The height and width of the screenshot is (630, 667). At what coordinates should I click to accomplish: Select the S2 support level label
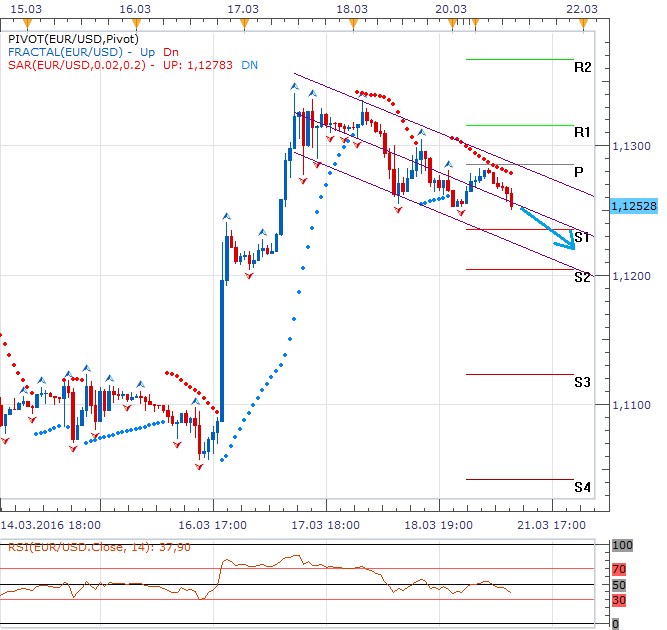point(582,276)
